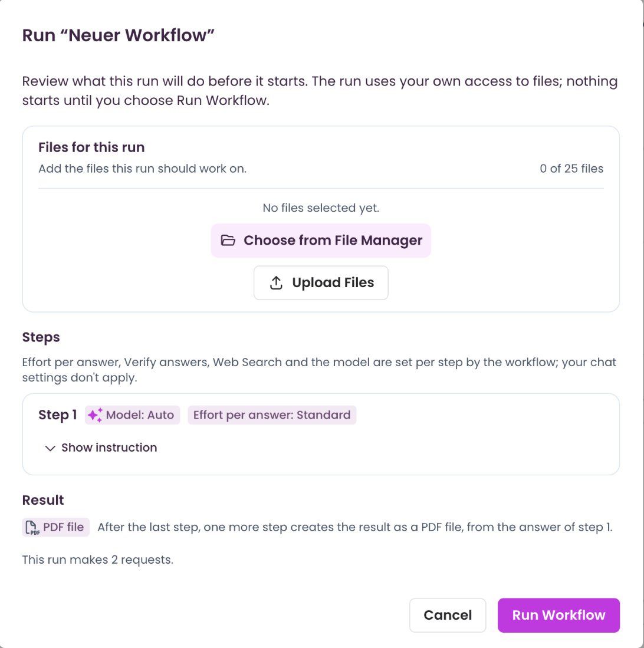The width and height of the screenshot is (644, 648).
Task: Click the PDF file icon in Result
Action: coord(32,528)
